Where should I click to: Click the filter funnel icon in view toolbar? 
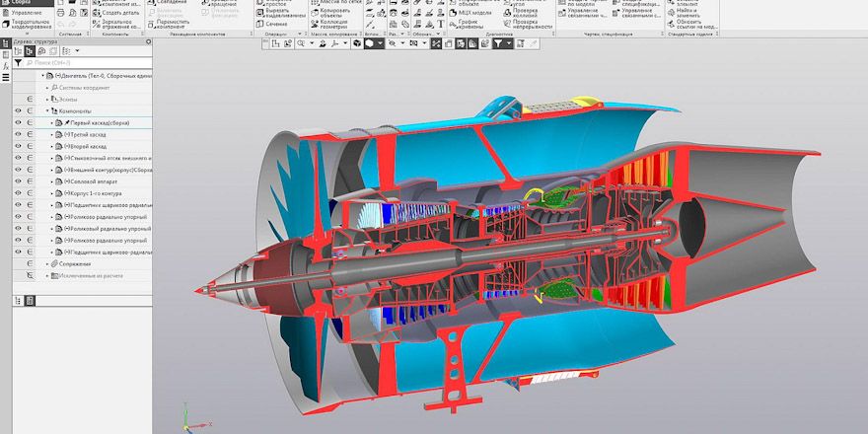pyautogui.click(x=498, y=43)
